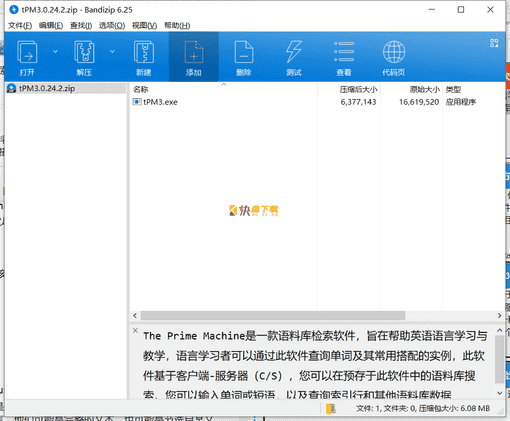This screenshot has height=421, width=510.
Task: Click the toolbar layout grid icon
Action: [x=494, y=43]
